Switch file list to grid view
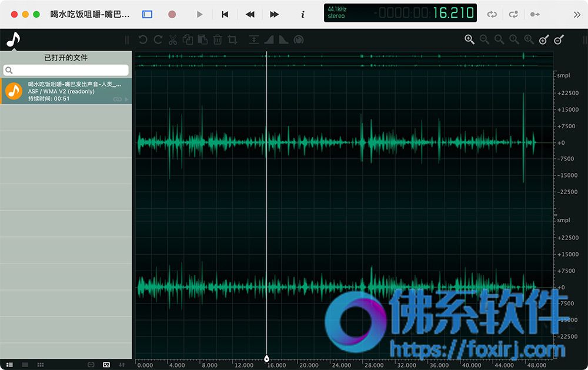 tap(41, 364)
